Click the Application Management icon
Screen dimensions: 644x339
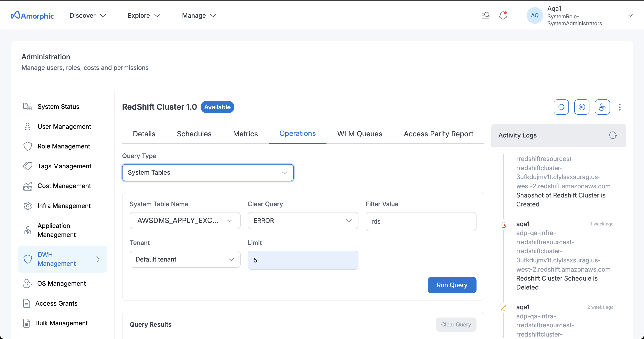coord(28,230)
